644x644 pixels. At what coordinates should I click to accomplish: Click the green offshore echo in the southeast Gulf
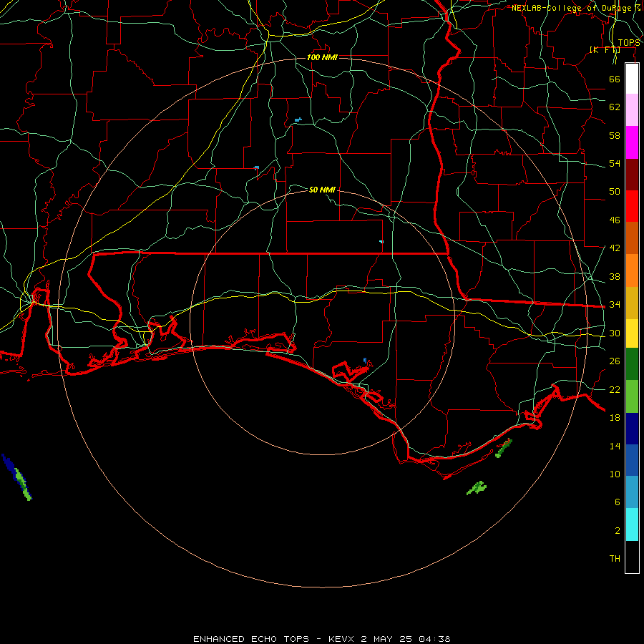coord(477,488)
